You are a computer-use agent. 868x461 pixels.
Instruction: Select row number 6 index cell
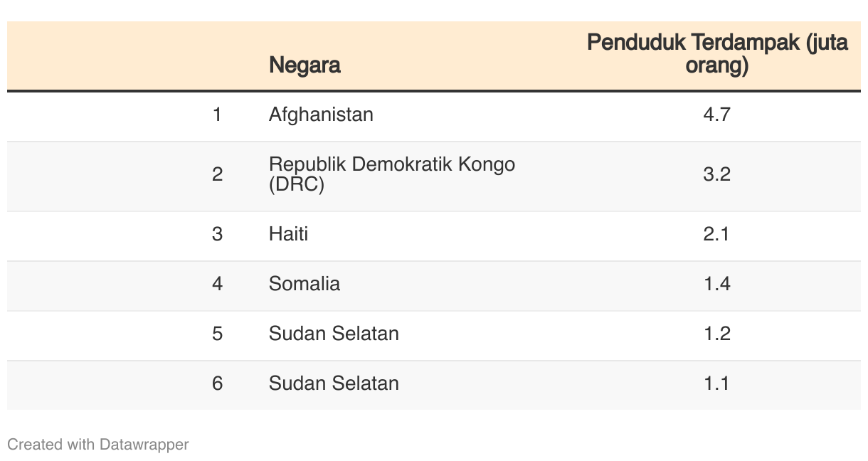pyautogui.click(x=217, y=383)
